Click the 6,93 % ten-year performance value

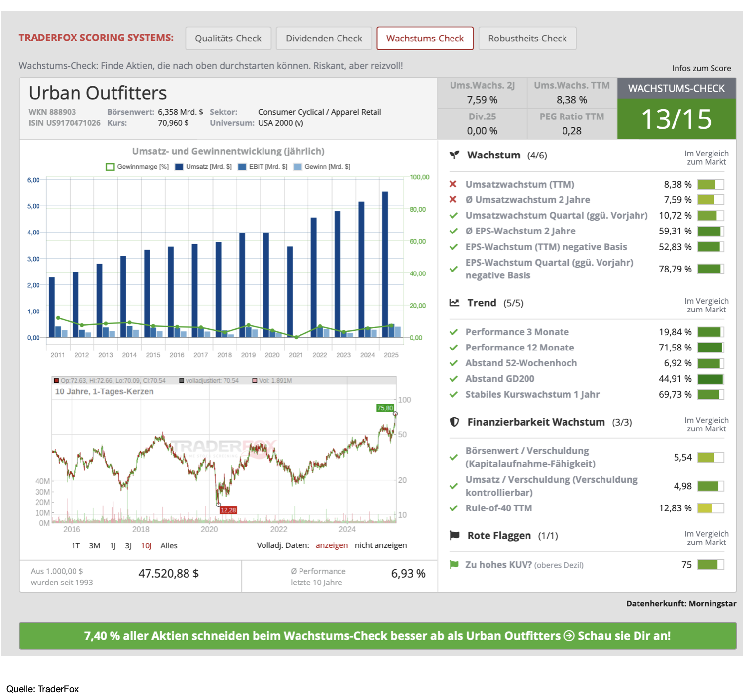coord(408,573)
